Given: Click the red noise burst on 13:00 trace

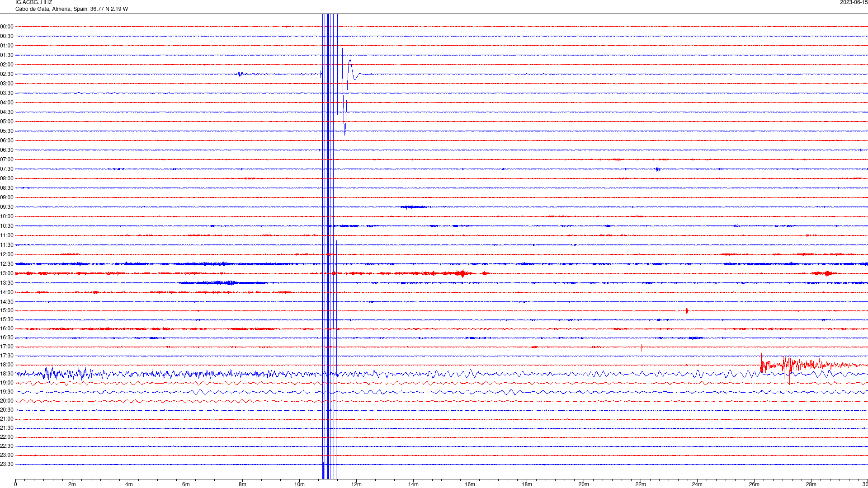Looking at the screenshot, I should 462,273.
